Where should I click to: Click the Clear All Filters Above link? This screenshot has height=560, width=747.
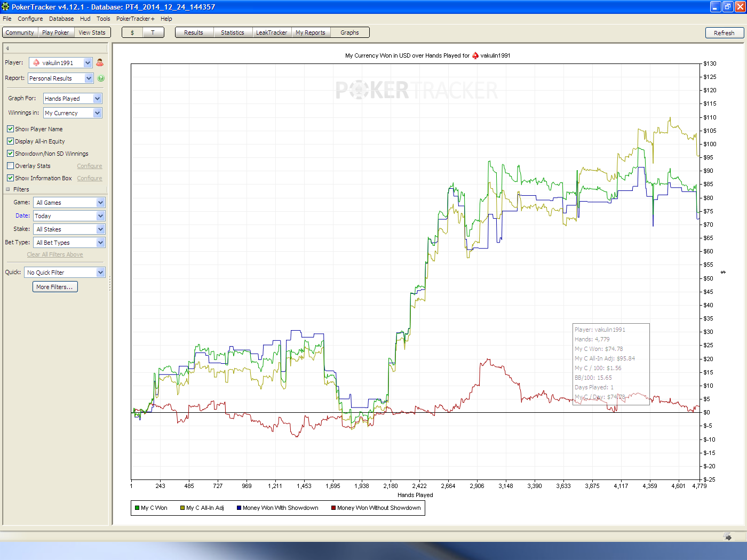click(x=55, y=254)
